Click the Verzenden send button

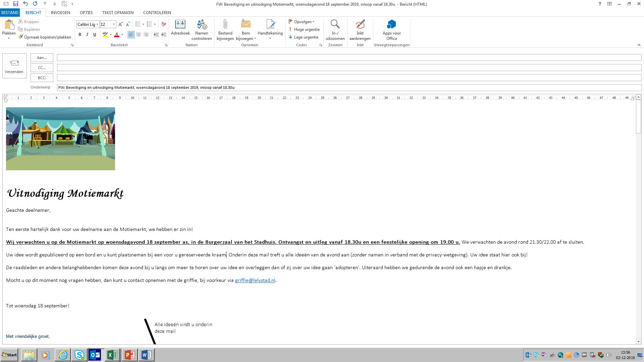14,66
